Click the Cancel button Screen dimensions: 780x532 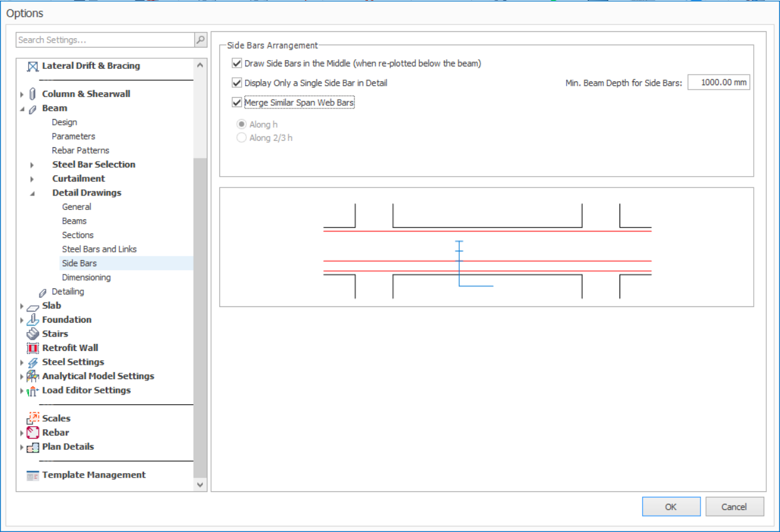pos(734,507)
